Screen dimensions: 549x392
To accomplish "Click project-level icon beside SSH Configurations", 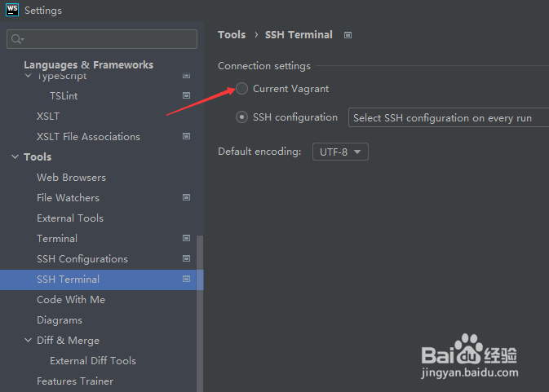I will [x=186, y=259].
